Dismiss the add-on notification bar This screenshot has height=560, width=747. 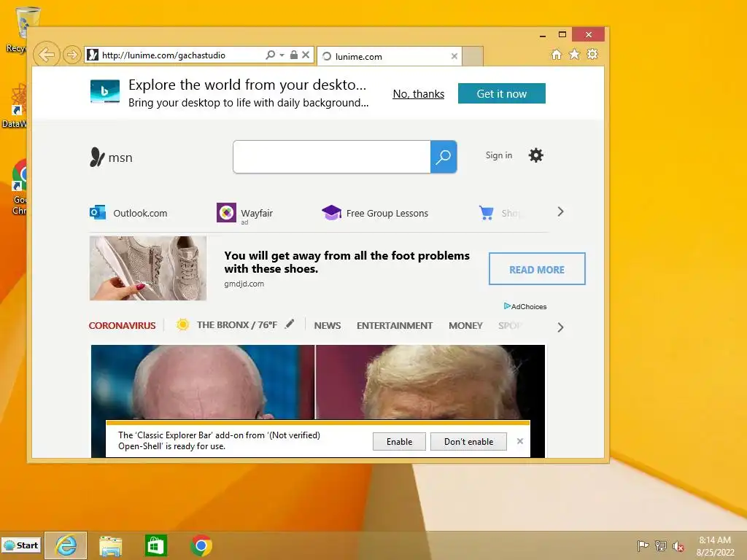pyautogui.click(x=520, y=441)
